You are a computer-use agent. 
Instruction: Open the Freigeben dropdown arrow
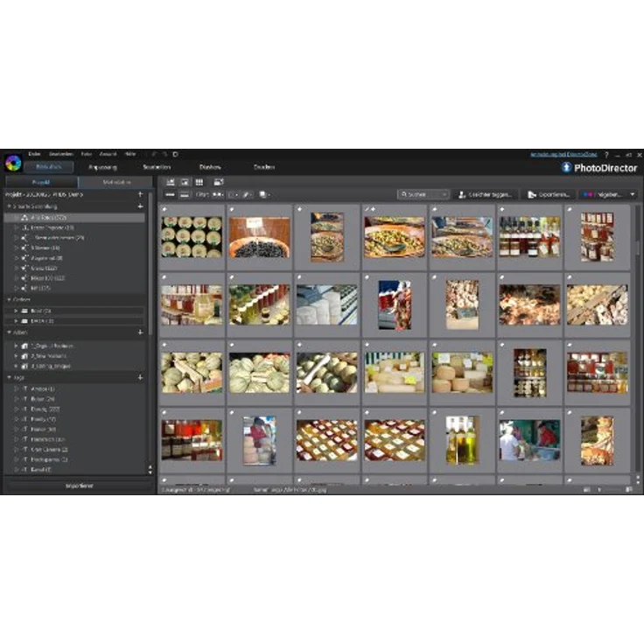[x=633, y=194]
